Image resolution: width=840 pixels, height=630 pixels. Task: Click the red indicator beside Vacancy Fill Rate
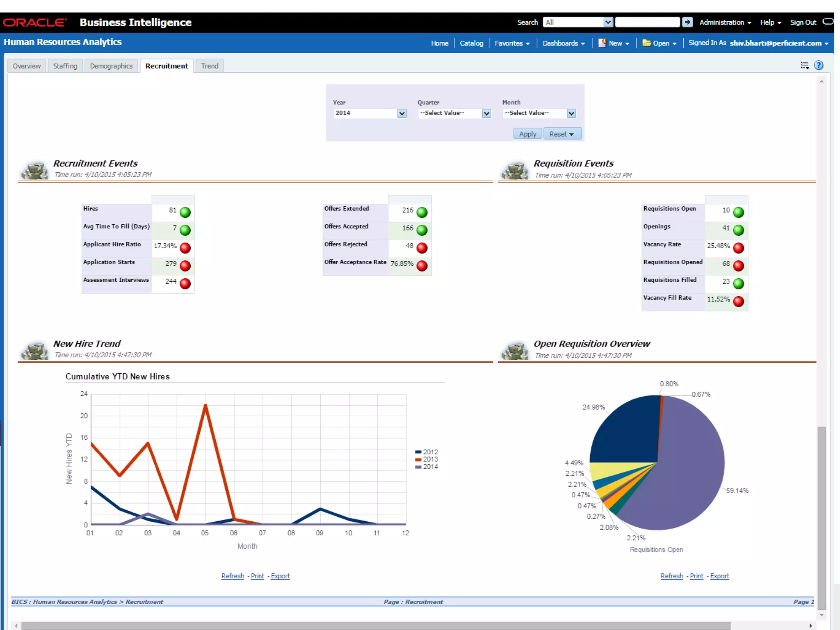(x=738, y=301)
